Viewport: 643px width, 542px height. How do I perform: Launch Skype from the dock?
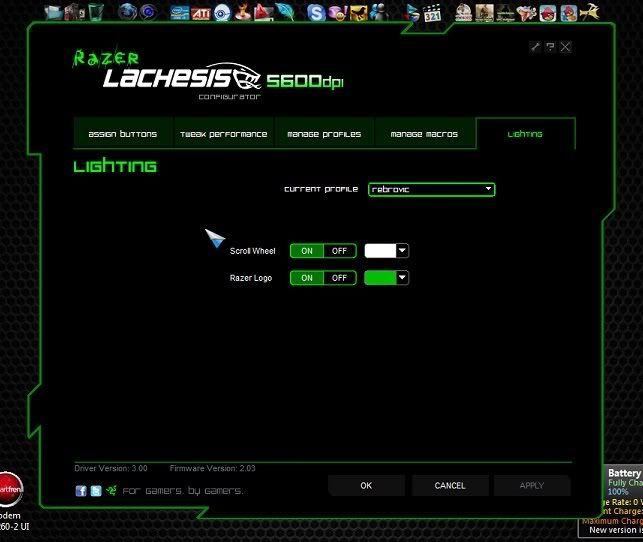click(x=316, y=13)
